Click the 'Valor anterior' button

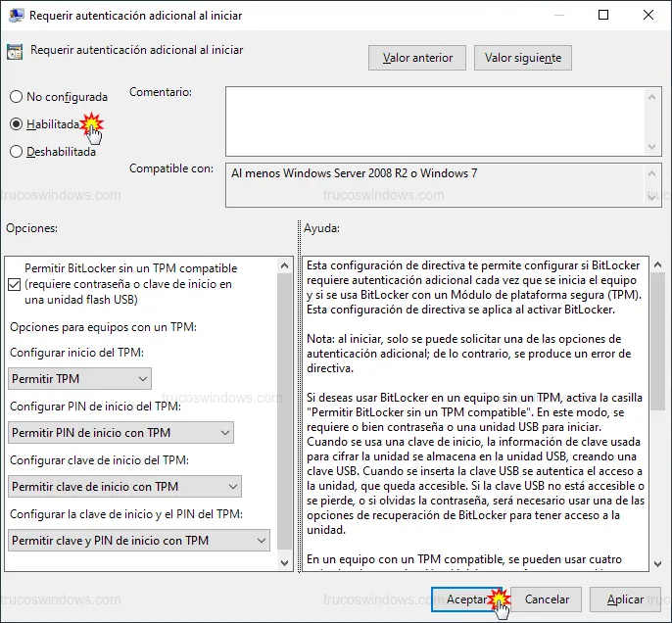click(417, 58)
